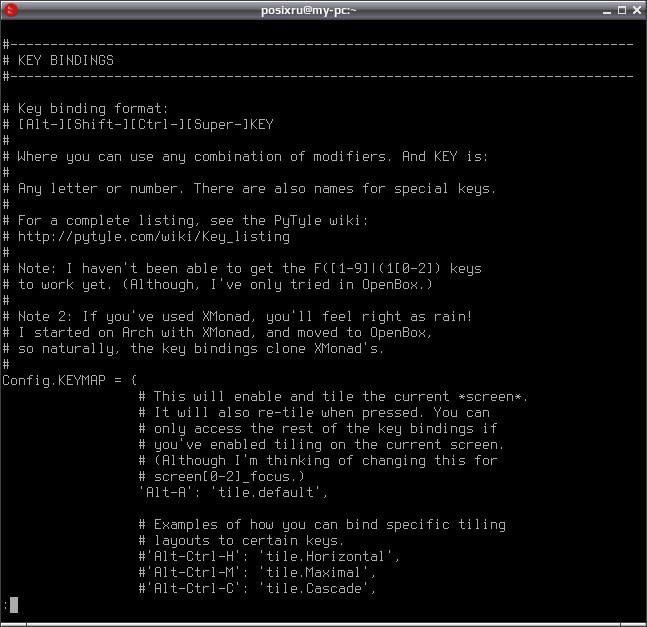
Task: Click the 'I started on Arch with XMonad' line
Action: click(217, 333)
